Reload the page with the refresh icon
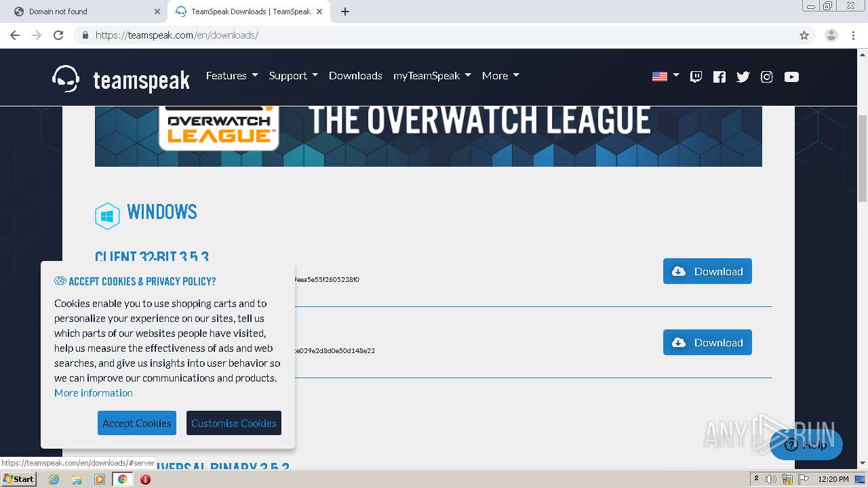Image resolution: width=868 pixels, height=488 pixels. (58, 35)
